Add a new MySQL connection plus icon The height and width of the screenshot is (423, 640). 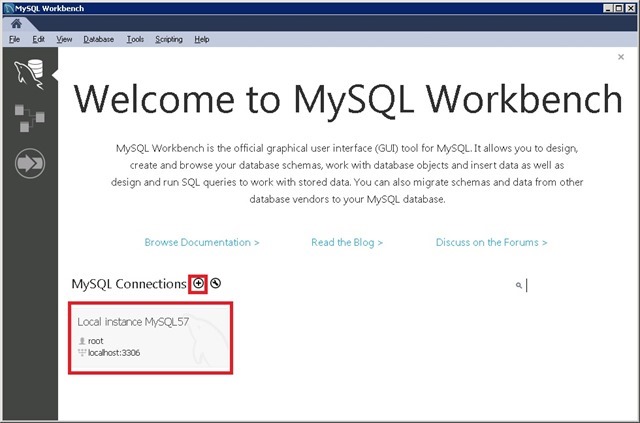coord(198,283)
